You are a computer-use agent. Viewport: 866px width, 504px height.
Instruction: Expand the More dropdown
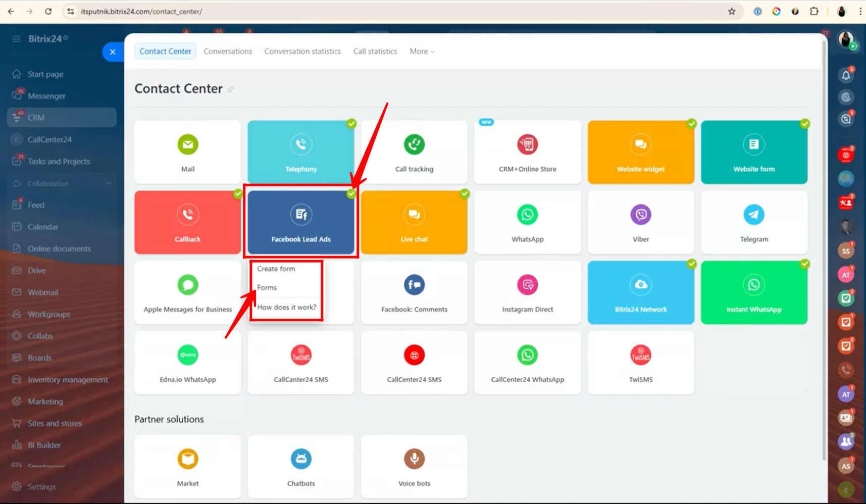coord(422,51)
